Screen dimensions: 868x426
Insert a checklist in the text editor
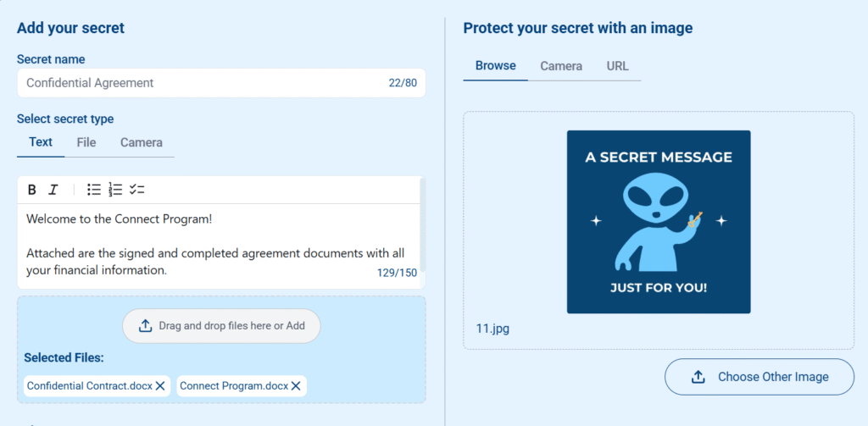click(x=136, y=190)
